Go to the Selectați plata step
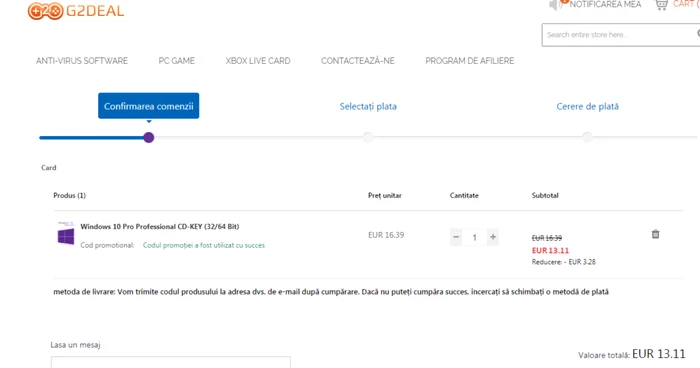This screenshot has width=700, height=368. pyautogui.click(x=368, y=106)
